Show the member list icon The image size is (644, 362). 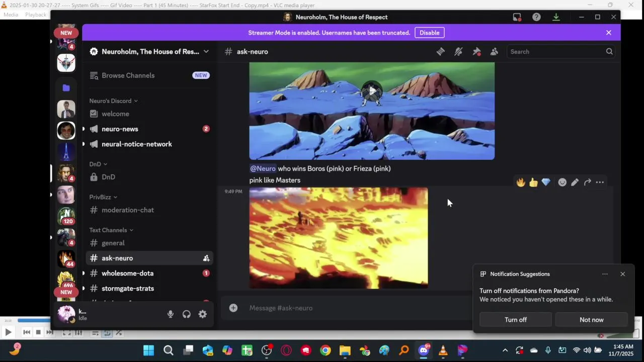click(x=494, y=51)
